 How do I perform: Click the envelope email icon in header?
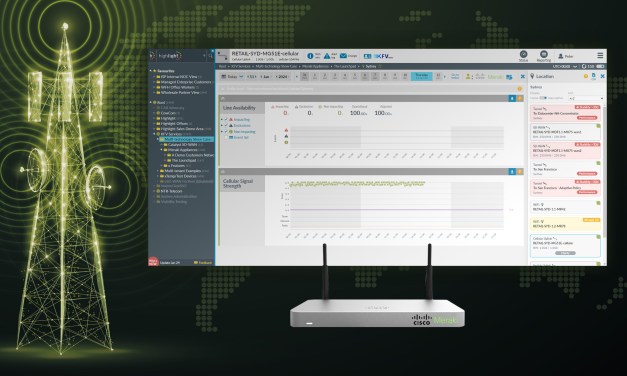[343, 56]
